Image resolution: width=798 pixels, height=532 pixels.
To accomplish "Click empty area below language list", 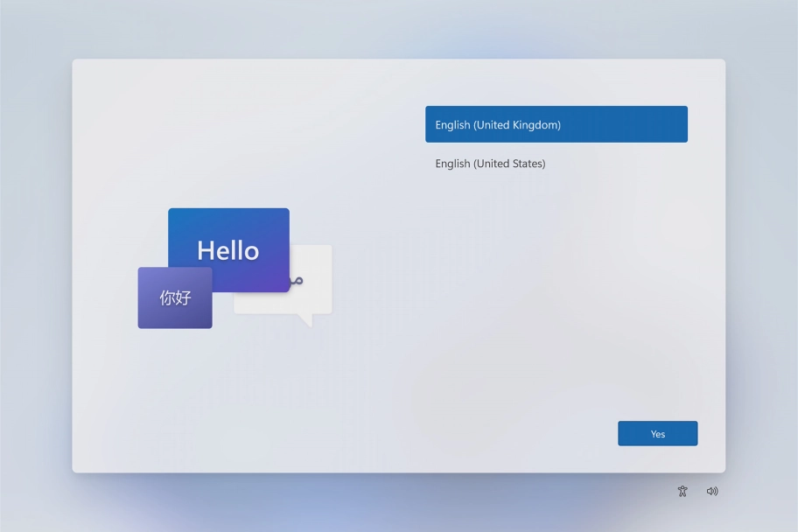I will pos(556,289).
